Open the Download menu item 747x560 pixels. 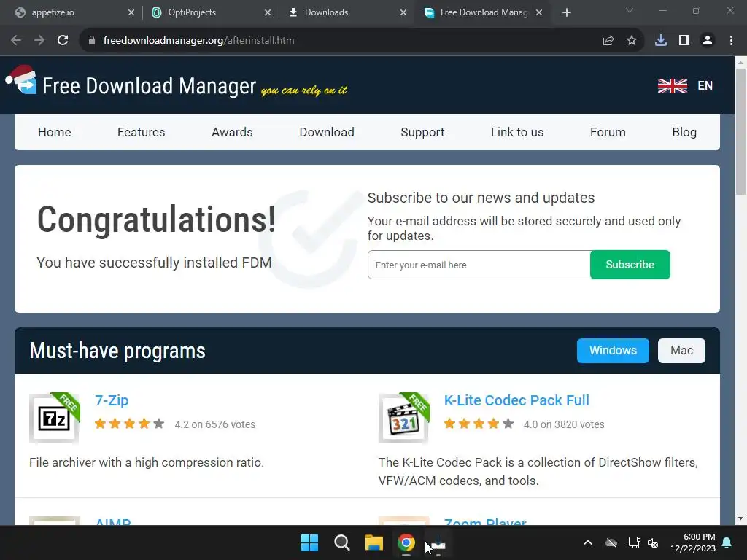pos(327,133)
